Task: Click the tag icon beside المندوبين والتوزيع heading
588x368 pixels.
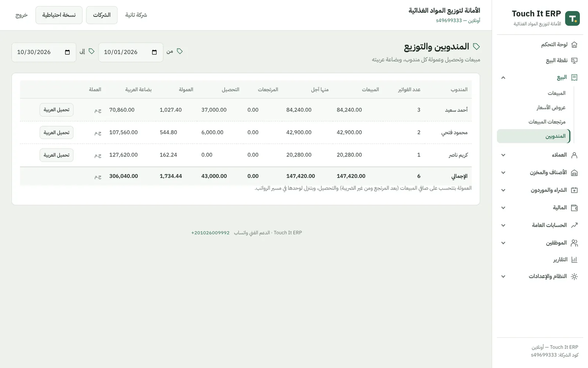Action: [x=476, y=46]
